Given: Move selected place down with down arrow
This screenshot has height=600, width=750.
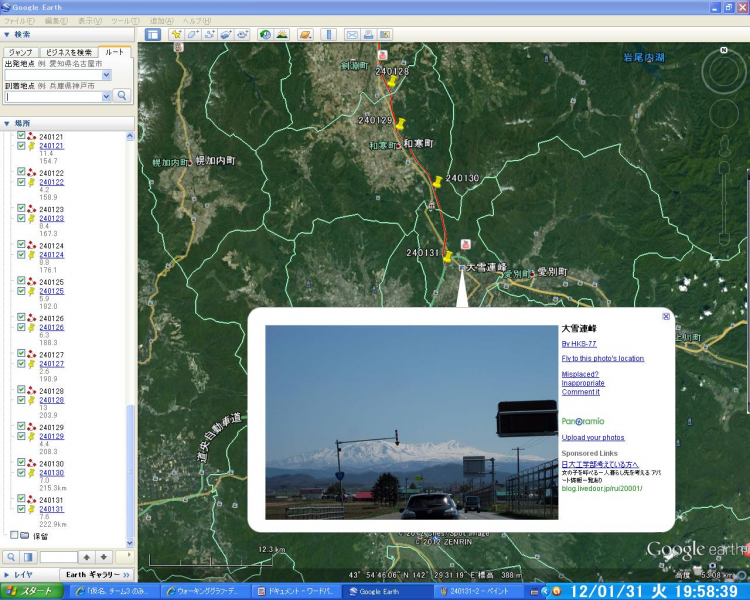Looking at the screenshot, I should (104, 557).
